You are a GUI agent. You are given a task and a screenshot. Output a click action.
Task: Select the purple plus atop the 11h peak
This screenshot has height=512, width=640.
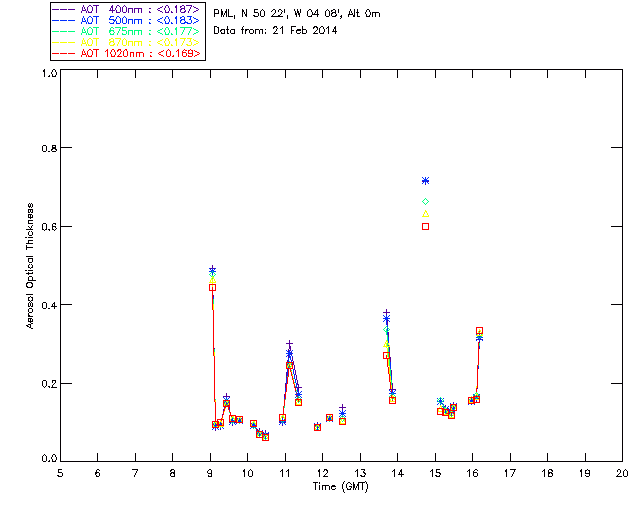click(289, 344)
